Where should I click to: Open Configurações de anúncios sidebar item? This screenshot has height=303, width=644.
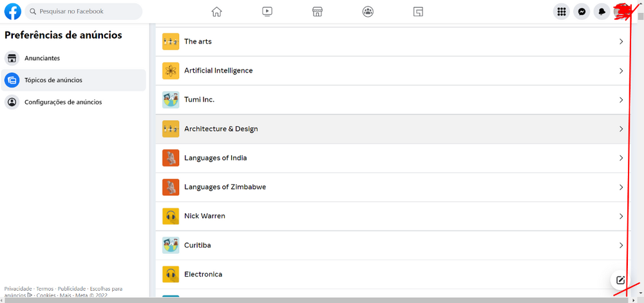click(x=73, y=102)
